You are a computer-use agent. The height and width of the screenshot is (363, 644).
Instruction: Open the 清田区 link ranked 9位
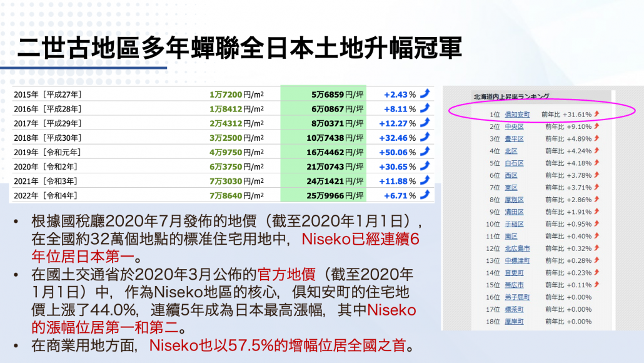(x=514, y=212)
